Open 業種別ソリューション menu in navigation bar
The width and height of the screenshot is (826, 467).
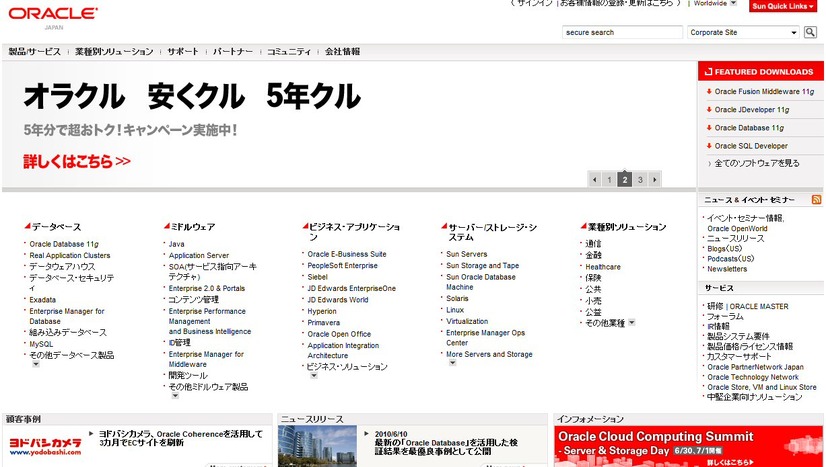coord(114,52)
